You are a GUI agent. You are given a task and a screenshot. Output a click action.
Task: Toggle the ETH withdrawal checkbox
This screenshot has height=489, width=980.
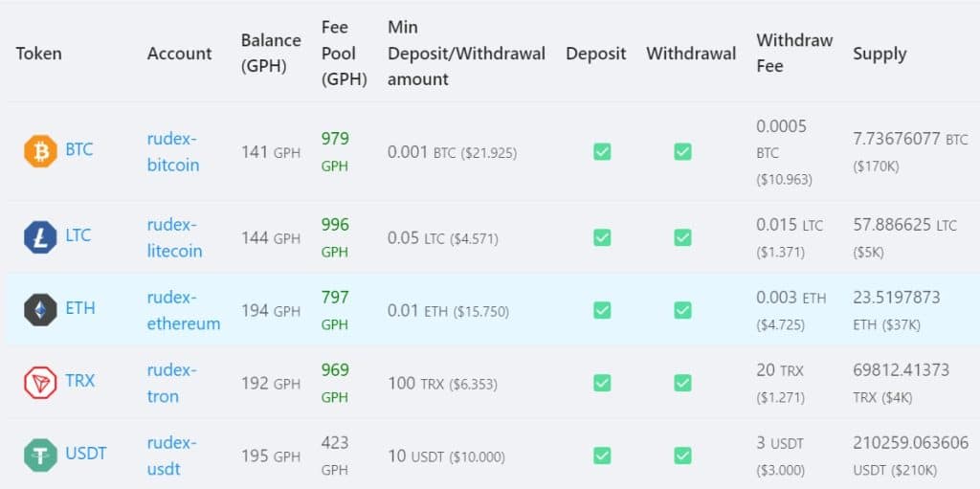[x=682, y=310]
